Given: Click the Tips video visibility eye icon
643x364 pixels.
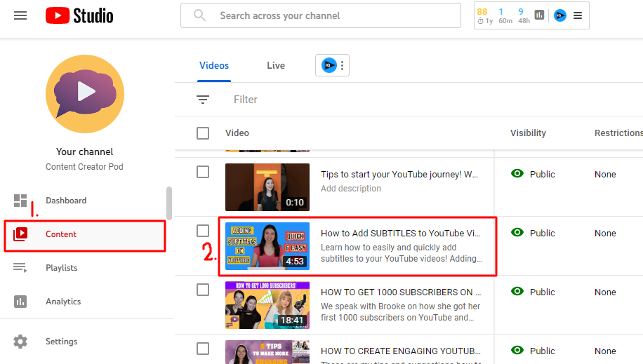Looking at the screenshot, I should [x=517, y=173].
